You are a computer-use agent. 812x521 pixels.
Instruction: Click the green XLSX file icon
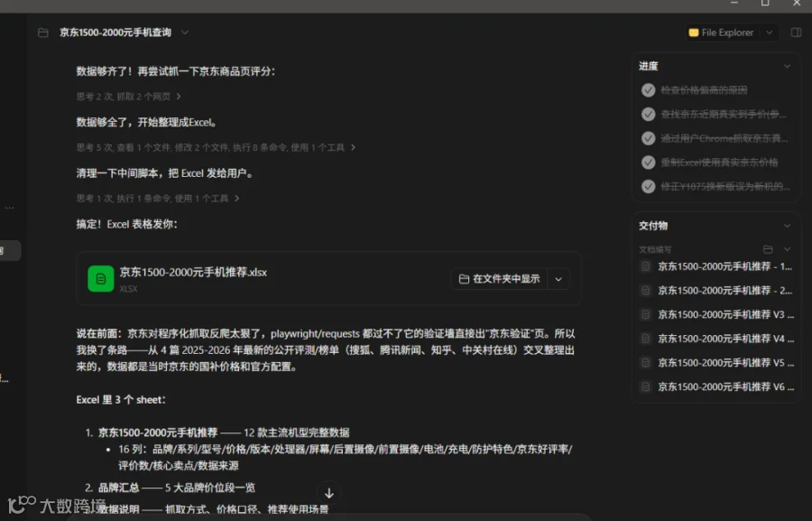[x=100, y=279]
